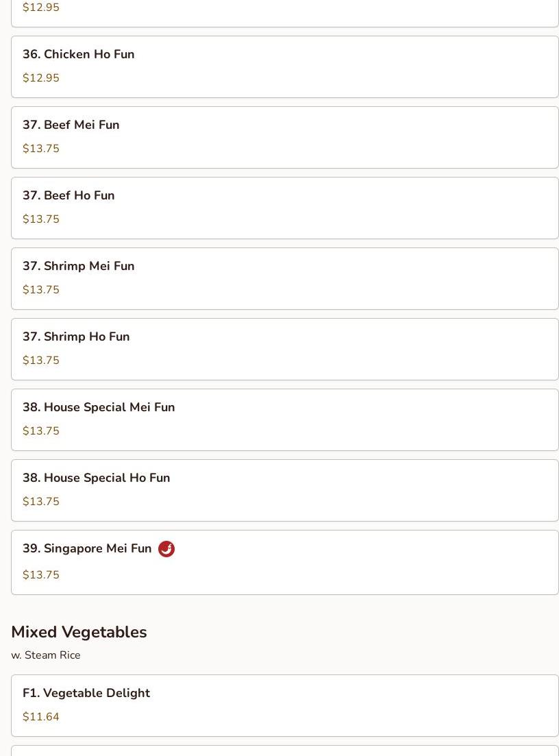Click the $12.95 price under Chicken Ho Fun
This screenshot has width=559, height=756.
click(x=41, y=77)
